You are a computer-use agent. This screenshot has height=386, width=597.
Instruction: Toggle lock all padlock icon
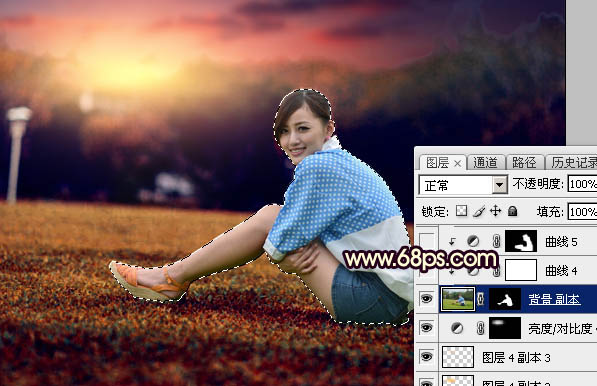tap(512, 211)
